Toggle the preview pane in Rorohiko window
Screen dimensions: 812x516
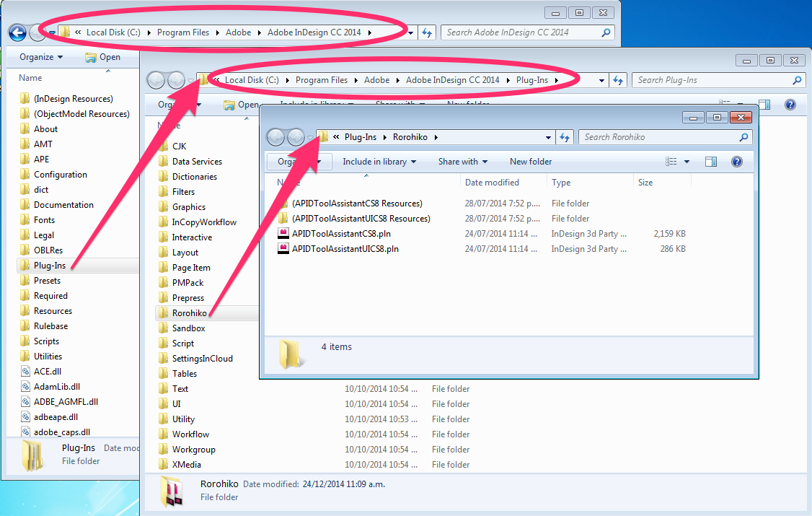pyautogui.click(x=711, y=162)
